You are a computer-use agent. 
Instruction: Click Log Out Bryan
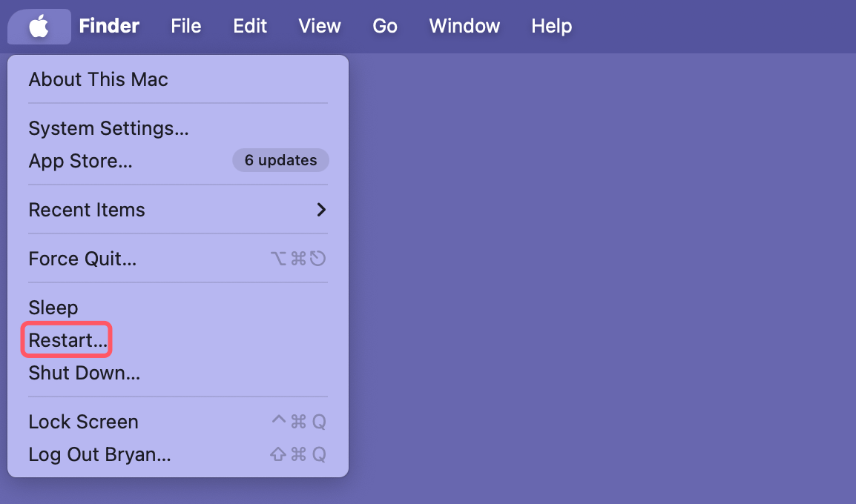point(99,454)
